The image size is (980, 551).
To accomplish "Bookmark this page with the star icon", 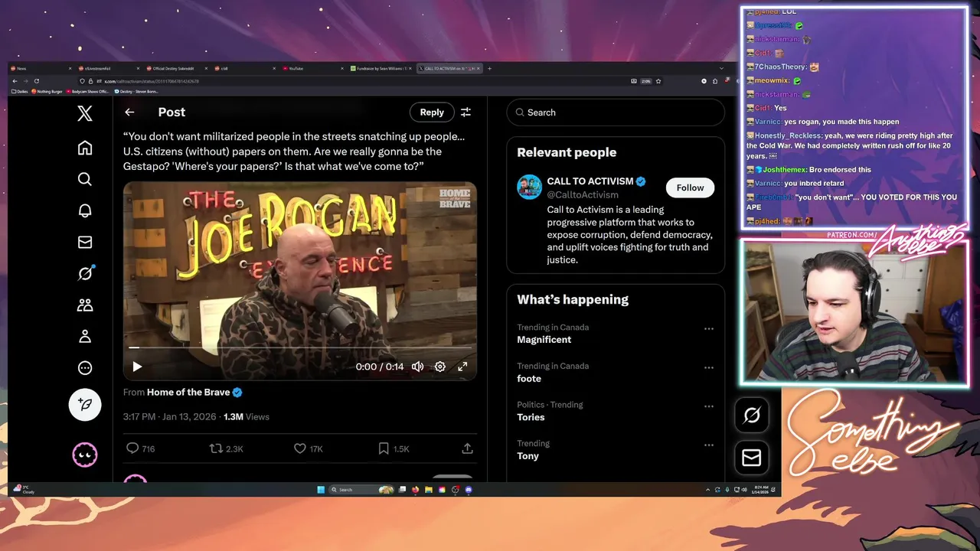I will (x=658, y=81).
